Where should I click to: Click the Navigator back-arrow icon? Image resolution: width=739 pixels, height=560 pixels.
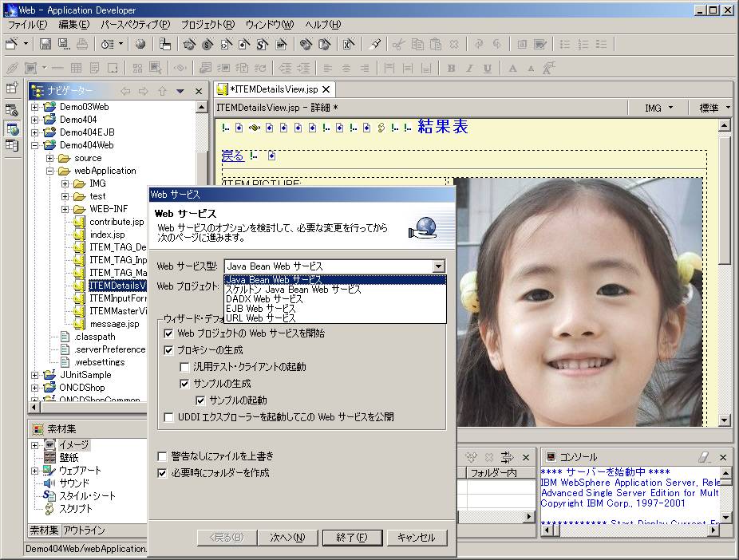coord(125,91)
